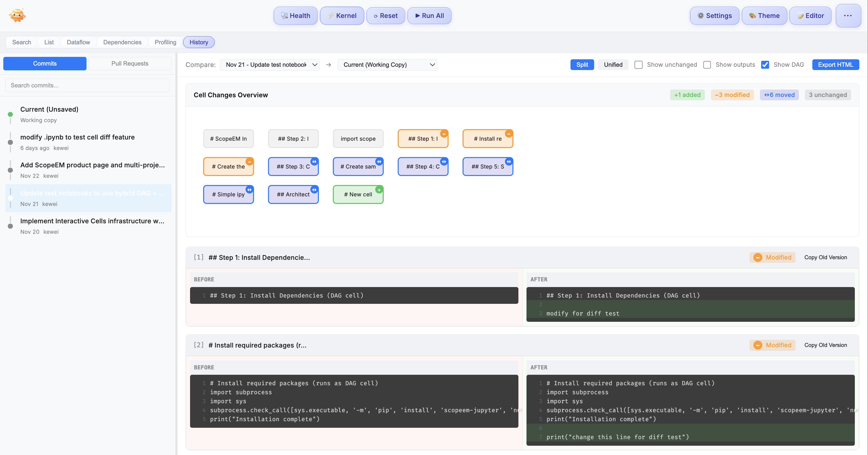This screenshot has height=455, width=868.
Task: Open the Current (Working Copy) dropdown
Action: 387,64
